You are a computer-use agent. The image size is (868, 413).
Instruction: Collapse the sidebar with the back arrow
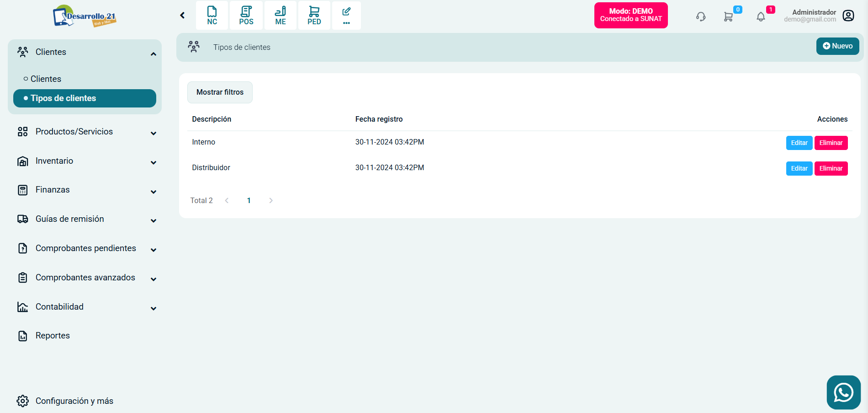[x=182, y=16]
